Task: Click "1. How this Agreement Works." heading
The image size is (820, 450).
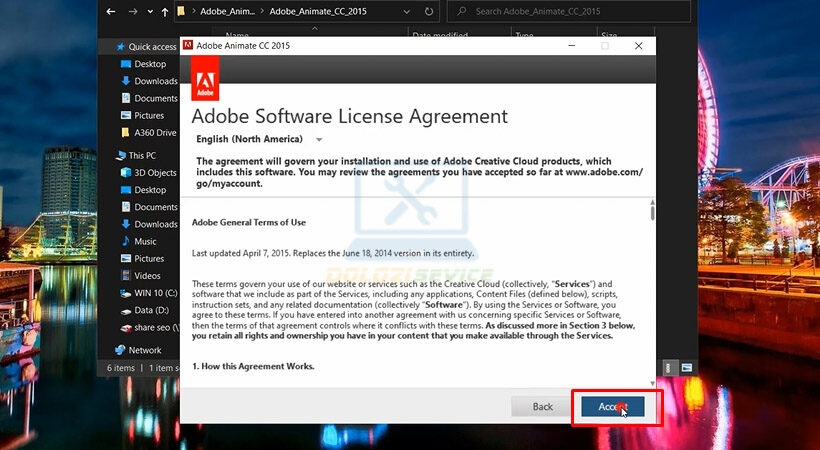Action: click(253, 366)
